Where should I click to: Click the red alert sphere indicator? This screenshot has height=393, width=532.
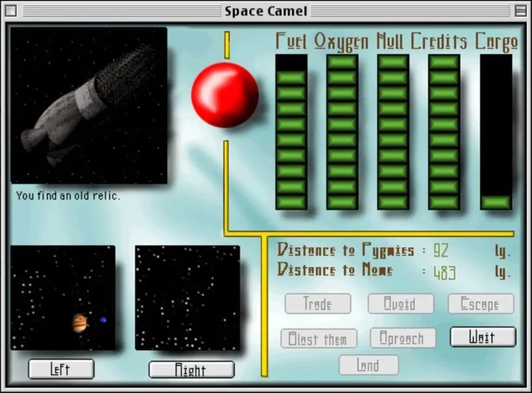tap(225, 95)
